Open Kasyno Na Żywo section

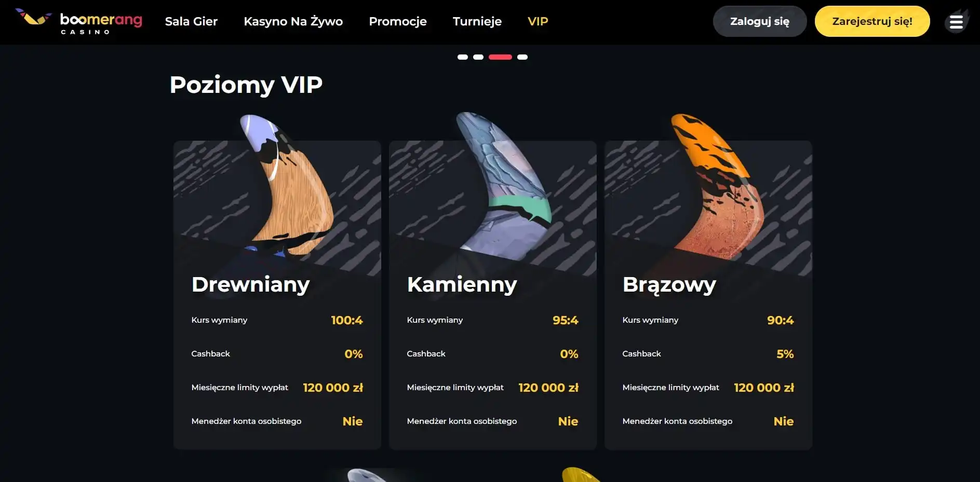[x=293, y=21]
